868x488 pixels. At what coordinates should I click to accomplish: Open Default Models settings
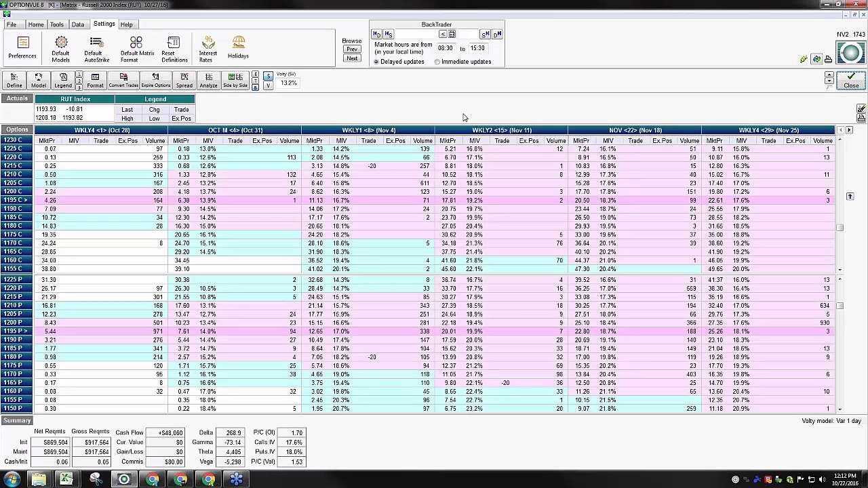[60, 49]
